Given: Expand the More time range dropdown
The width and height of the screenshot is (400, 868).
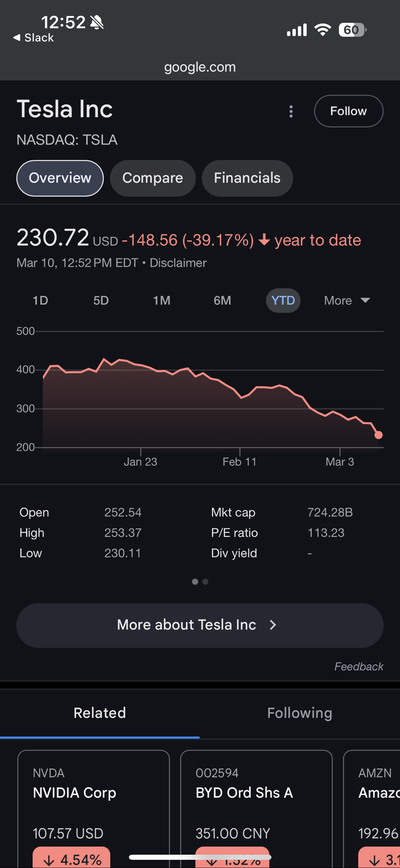Looking at the screenshot, I should point(347,300).
